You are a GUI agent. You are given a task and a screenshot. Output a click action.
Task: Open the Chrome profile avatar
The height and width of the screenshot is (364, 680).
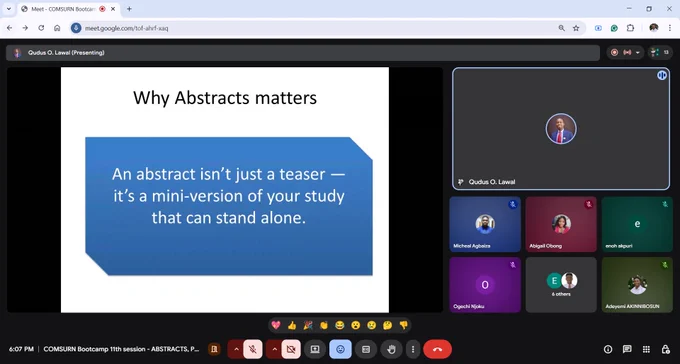[654, 28]
